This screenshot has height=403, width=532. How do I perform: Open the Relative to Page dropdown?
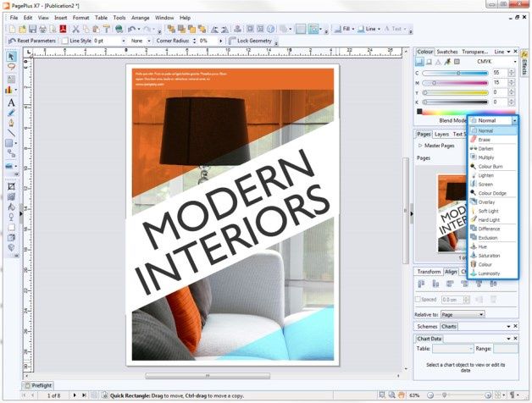pyautogui.click(x=463, y=314)
